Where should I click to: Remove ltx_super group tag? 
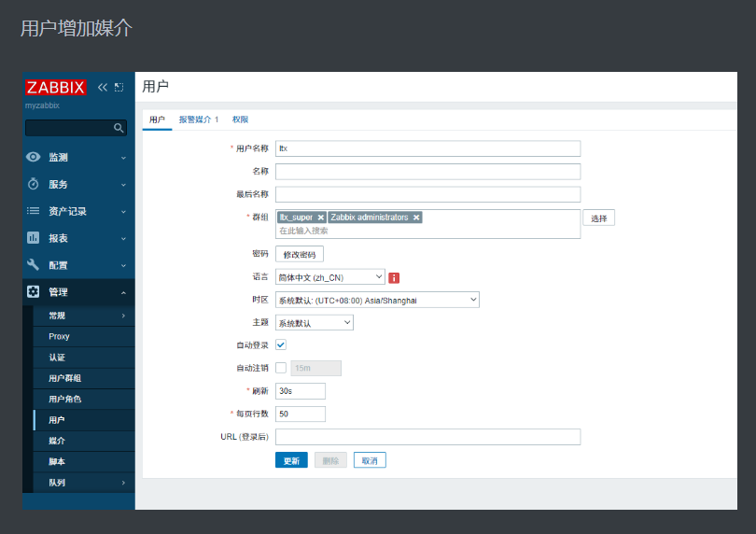coord(321,218)
